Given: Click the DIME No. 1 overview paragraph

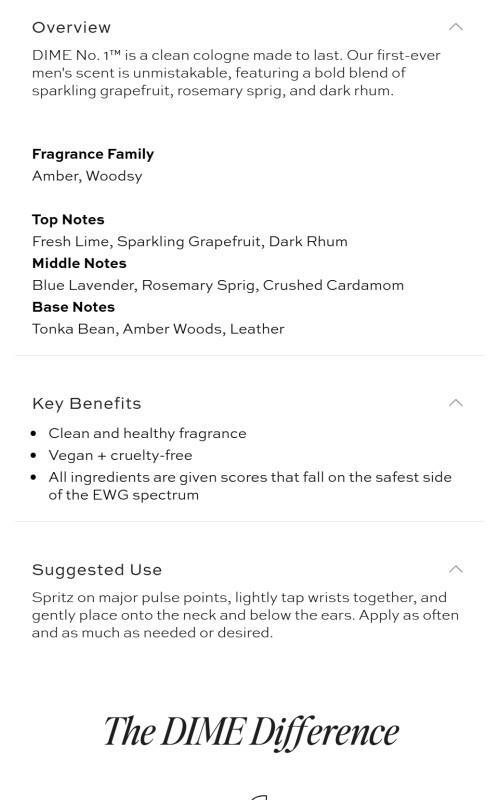Looking at the screenshot, I should pos(236,73).
